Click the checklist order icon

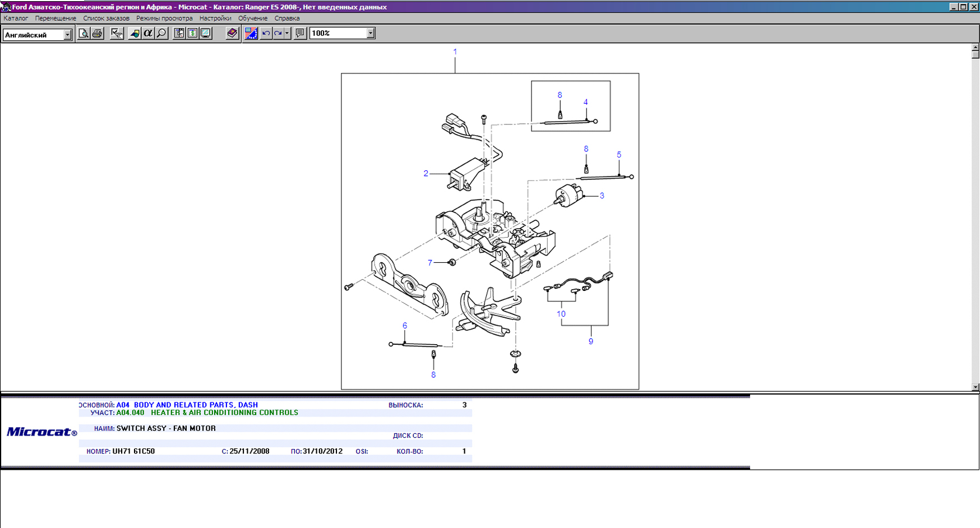[117, 34]
